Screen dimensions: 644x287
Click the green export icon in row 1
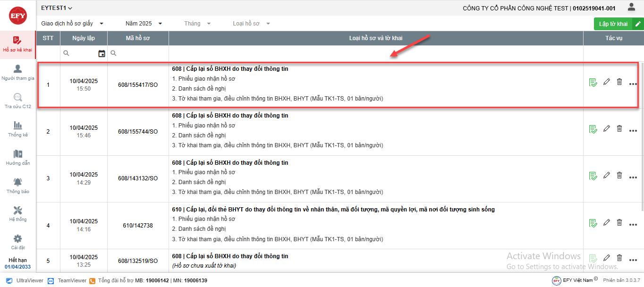[x=593, y=83]
